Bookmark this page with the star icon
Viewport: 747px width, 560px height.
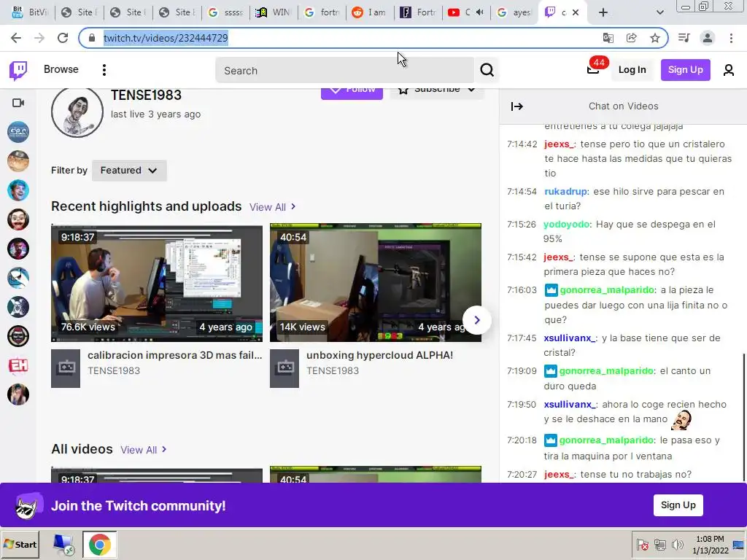tap(655, 38)
